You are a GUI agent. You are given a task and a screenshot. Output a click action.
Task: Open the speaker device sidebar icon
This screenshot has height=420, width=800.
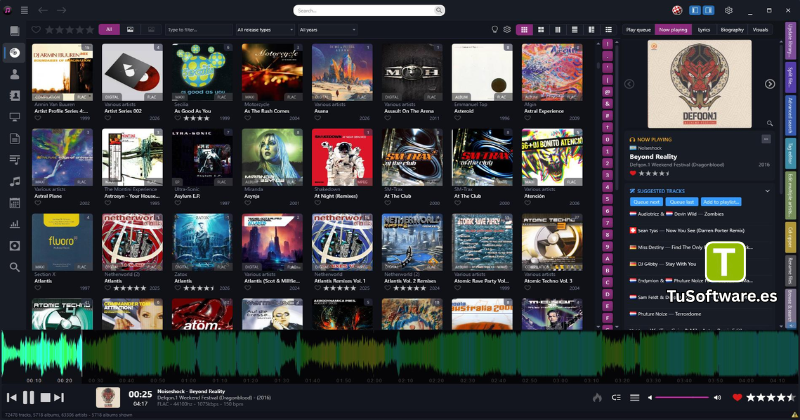point(14,245)
